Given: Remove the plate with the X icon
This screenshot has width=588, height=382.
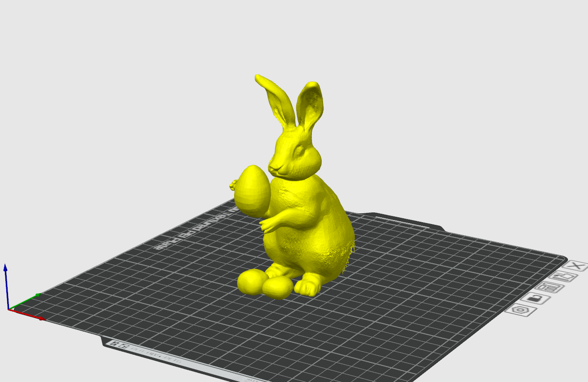Looking at the screenshot, I should click(x=577, y=266).
